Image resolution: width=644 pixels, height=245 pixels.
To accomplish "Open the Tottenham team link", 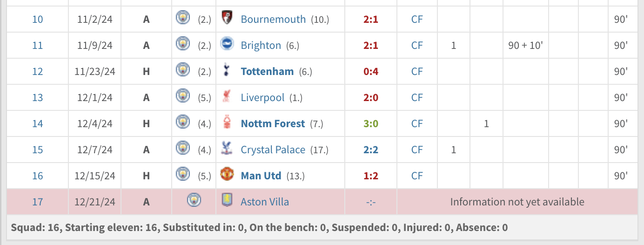I will click(267, 72).
